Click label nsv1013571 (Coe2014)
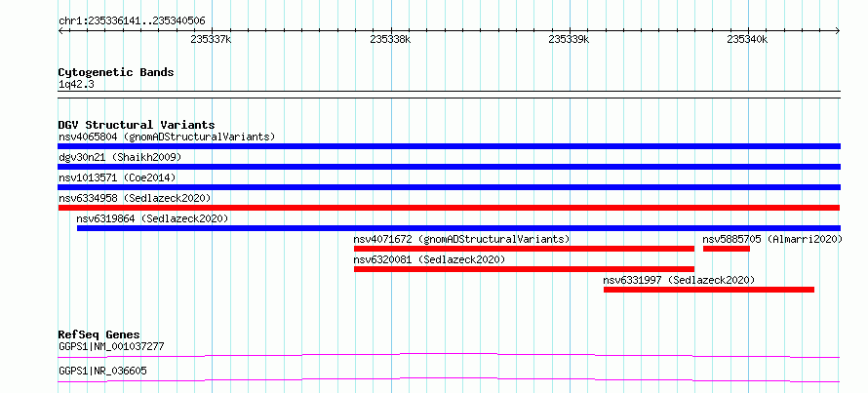This screenshot has width=868, height=393. pyautogui.click(x=117, y=177)
